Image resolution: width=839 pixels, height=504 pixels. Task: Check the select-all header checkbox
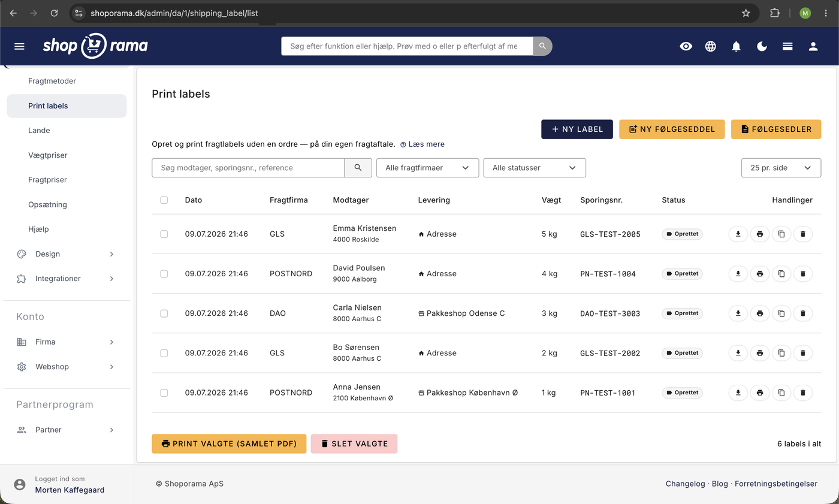[164, 200]
